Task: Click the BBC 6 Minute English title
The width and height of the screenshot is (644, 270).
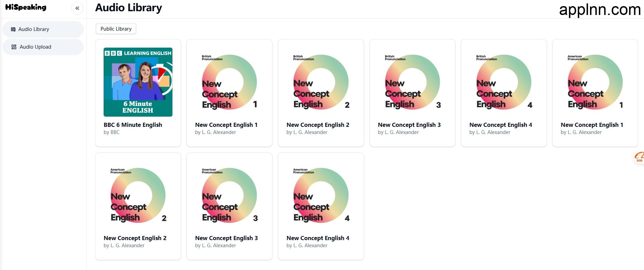Action: (x=133, y=125)
